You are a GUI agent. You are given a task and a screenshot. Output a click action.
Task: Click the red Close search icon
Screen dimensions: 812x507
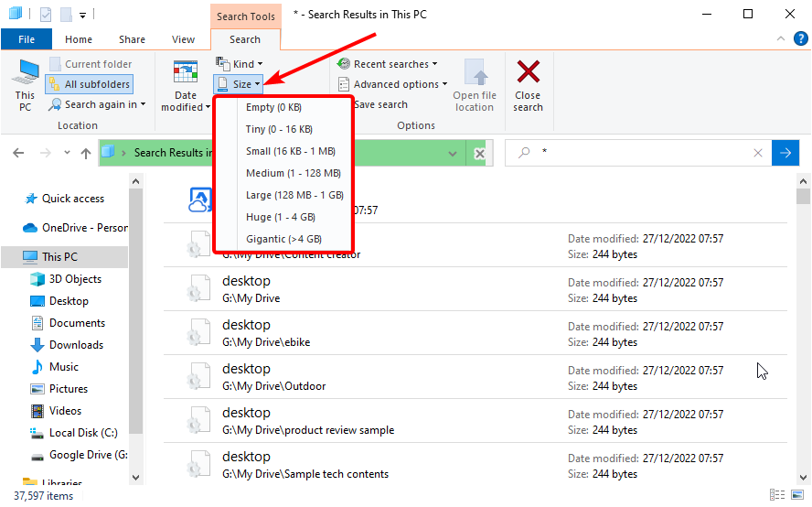click(529, 71)
